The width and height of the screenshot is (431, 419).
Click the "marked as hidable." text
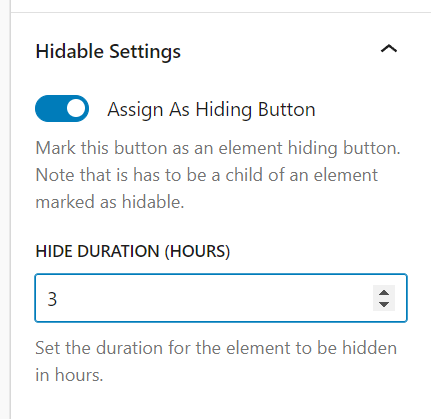(110, 202)
